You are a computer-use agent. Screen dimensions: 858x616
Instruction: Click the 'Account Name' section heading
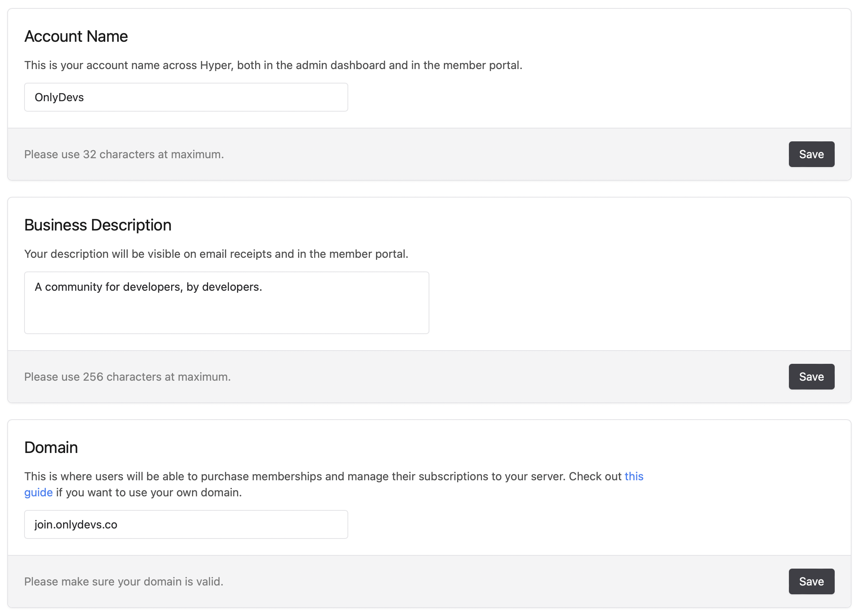(x=76, y=37)
